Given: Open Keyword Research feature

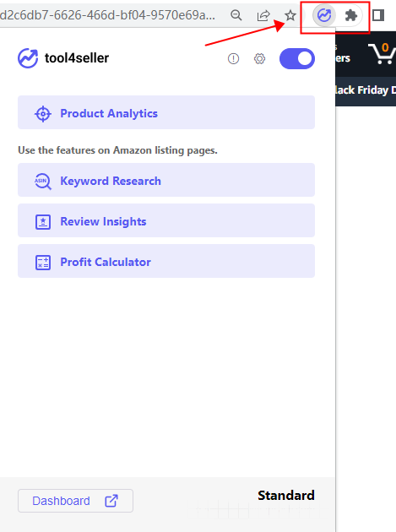Looking at the screenshot, I should point(166,180).
